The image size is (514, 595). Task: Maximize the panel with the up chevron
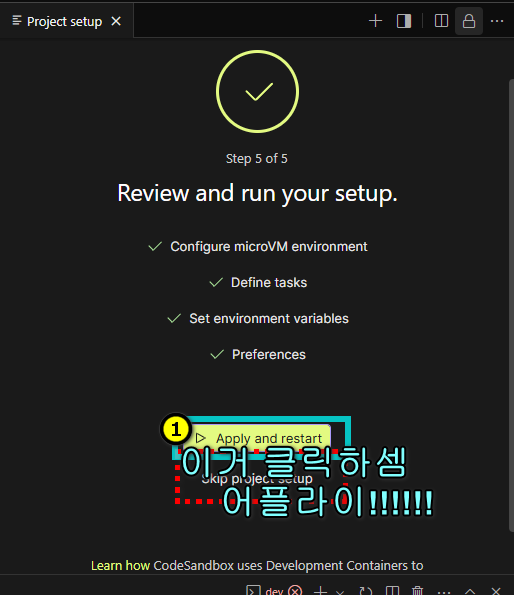point(470,591)
